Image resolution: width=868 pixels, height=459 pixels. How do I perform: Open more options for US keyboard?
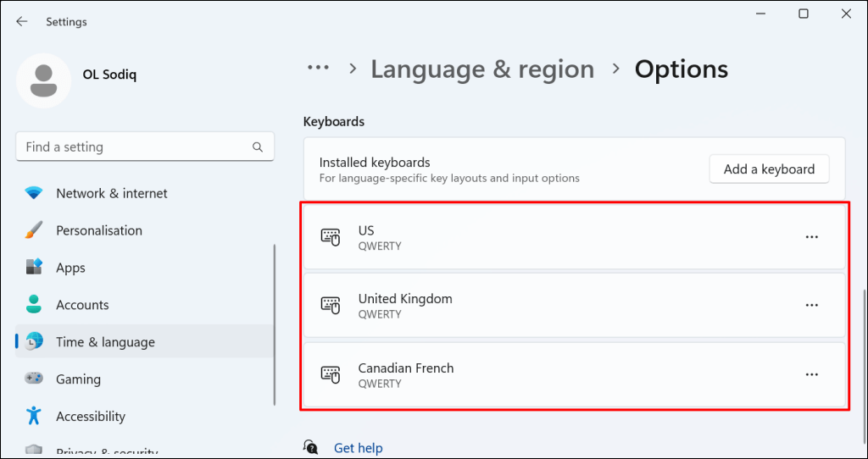(x=811, y=237)
